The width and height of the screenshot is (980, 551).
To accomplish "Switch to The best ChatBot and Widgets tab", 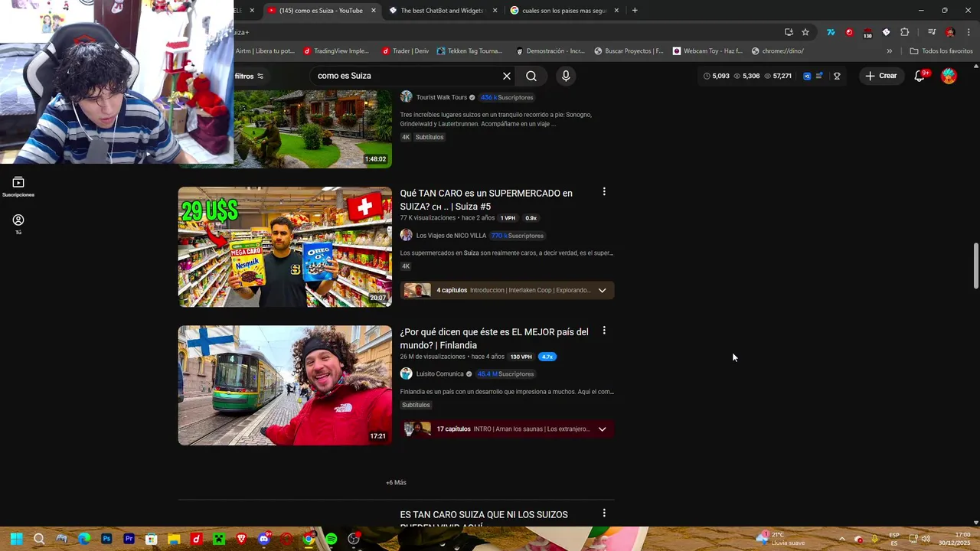I will point(442,11).
